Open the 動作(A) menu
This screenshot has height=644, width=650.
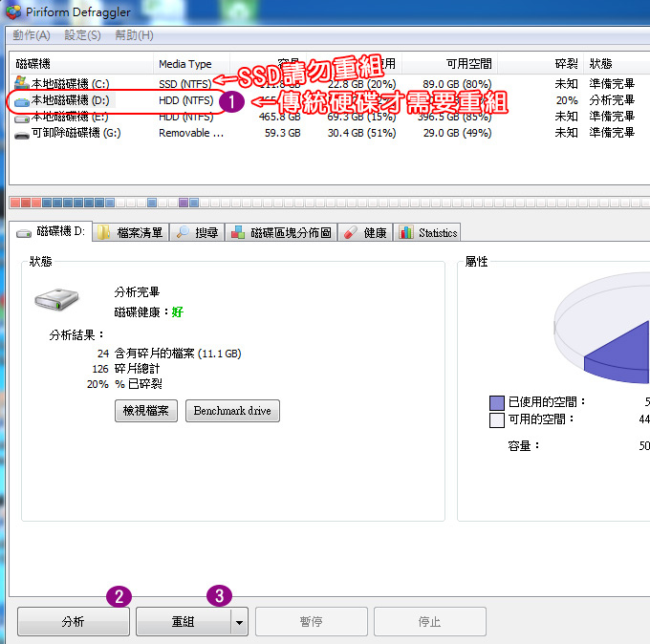[x=32, y=35]
